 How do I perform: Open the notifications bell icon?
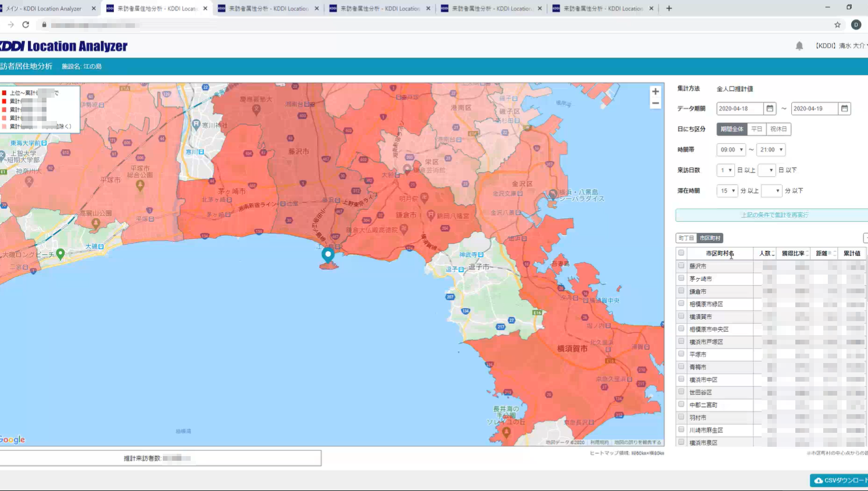point(799,46)
